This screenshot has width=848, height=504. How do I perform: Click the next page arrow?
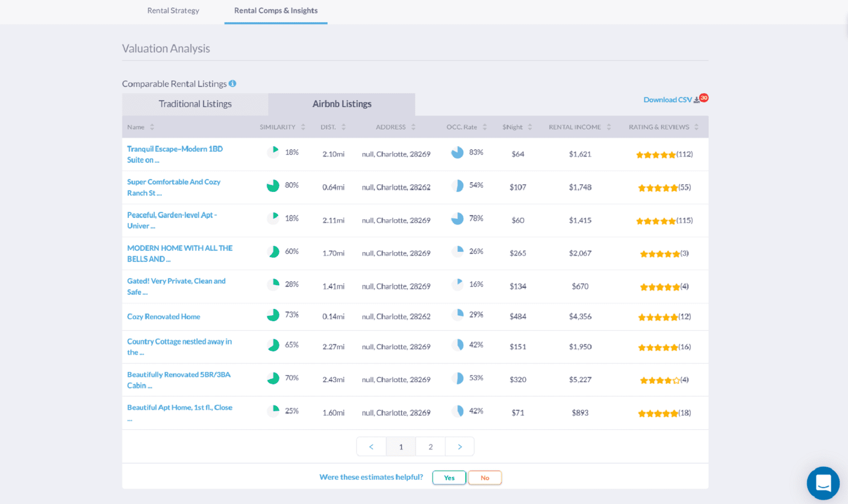460,446
